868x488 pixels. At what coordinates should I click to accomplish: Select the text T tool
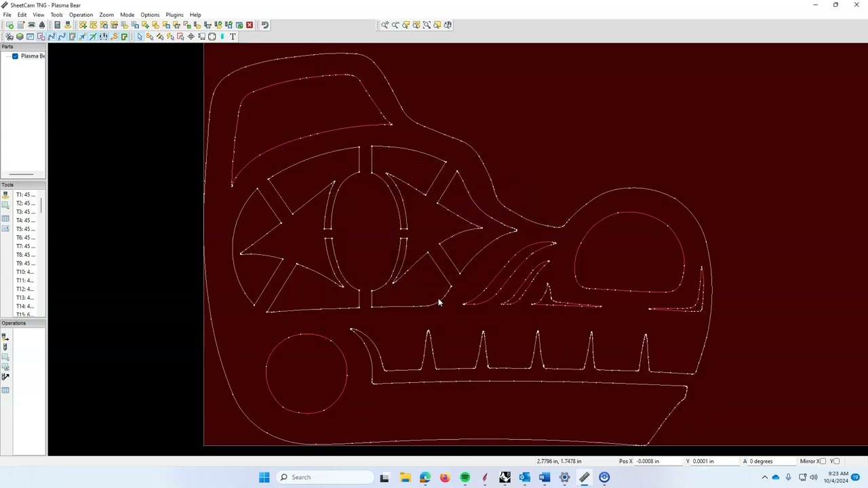point(233,37)
